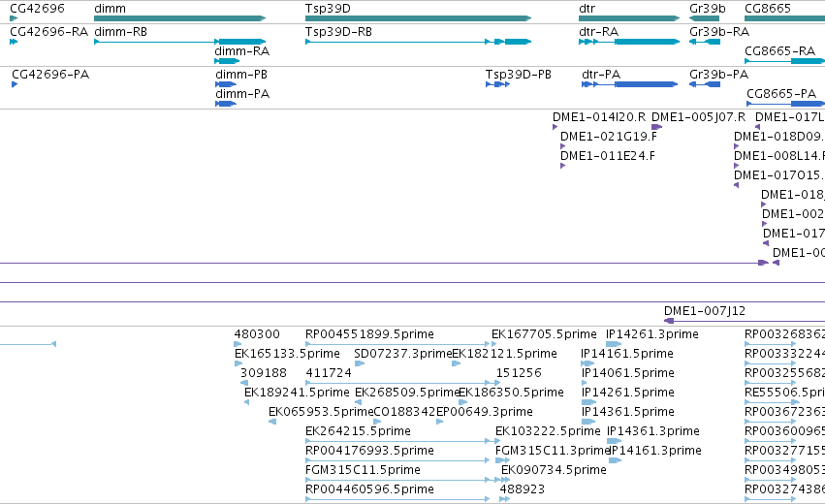Select the CG8665-RA transcript

[x=784, y=61]
